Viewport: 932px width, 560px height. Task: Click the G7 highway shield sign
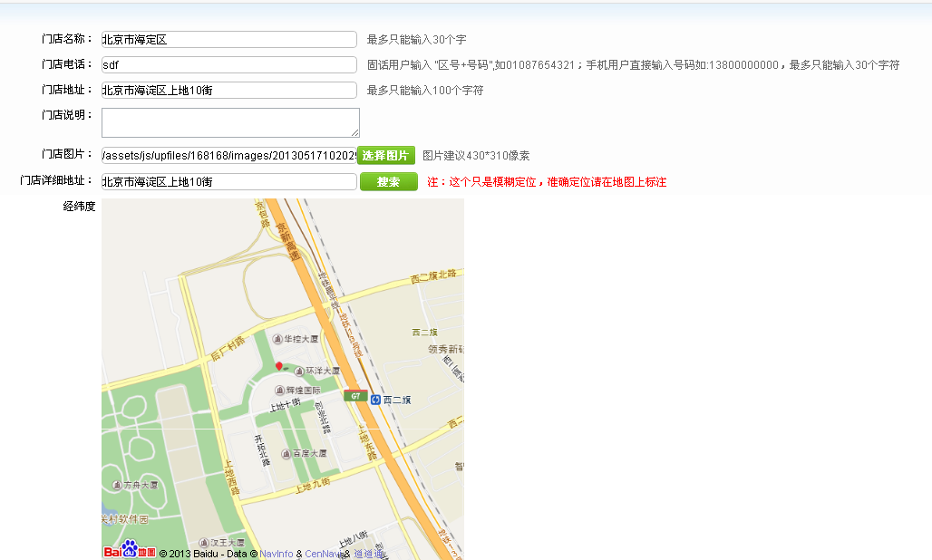[x=354, y=396]
